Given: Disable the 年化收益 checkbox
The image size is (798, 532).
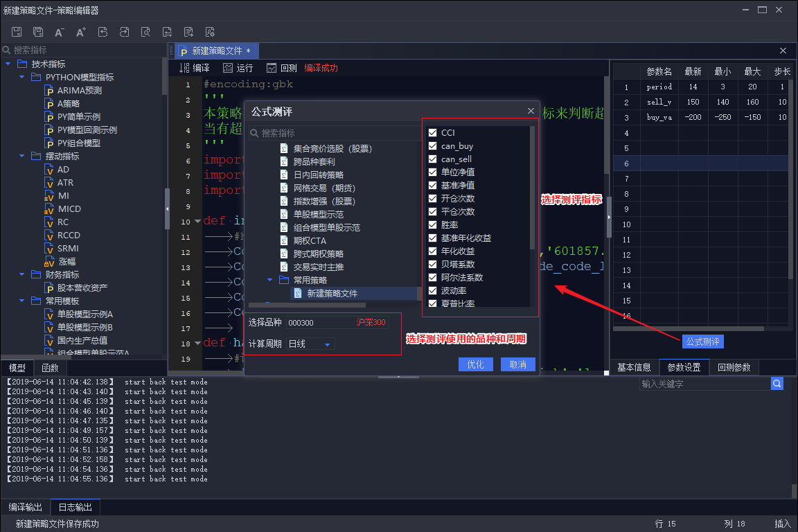Looking at the screenshot, I should (432, 251).
